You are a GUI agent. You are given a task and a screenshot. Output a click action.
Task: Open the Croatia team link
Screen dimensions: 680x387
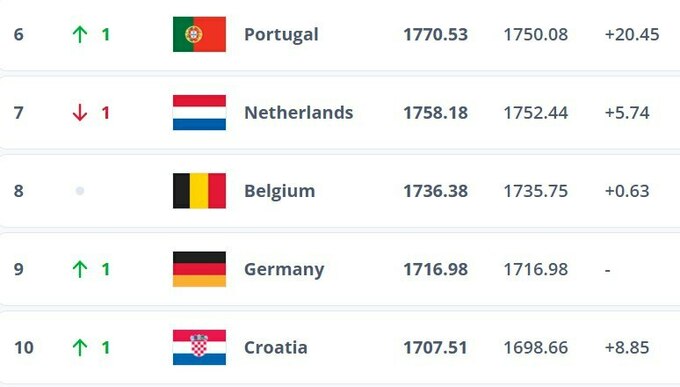coord(276,348)
